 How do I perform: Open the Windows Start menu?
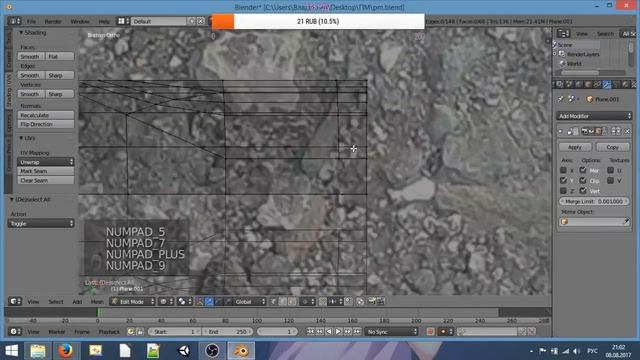click(x=11, y=351)
